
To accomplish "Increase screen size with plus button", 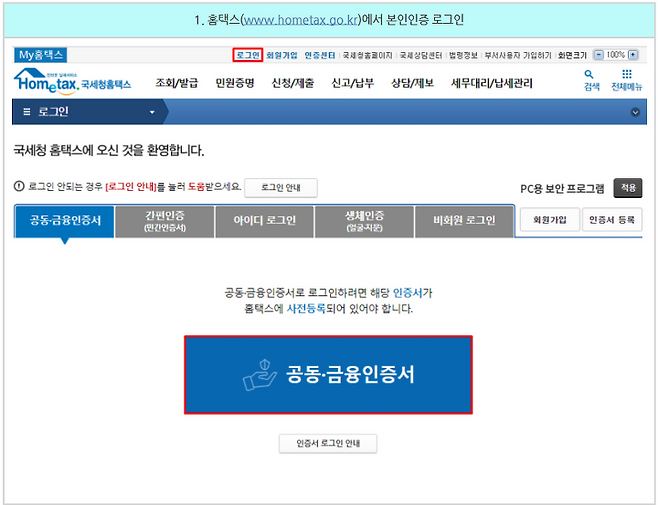I will [x=633, y=55].
